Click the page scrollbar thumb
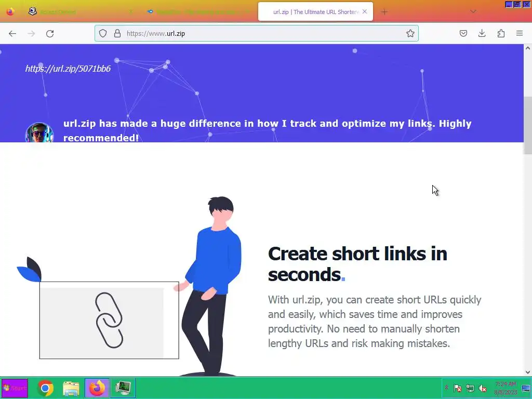 pos(528,126)
